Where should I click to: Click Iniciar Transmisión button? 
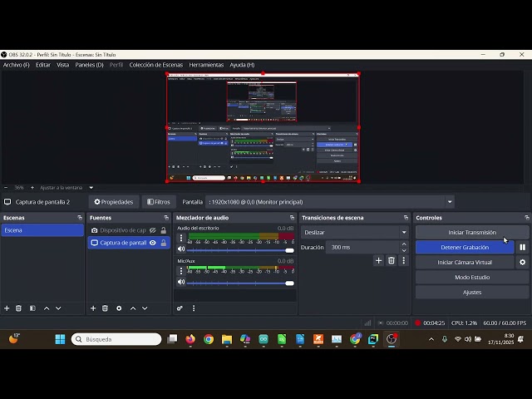click(472, 233)
